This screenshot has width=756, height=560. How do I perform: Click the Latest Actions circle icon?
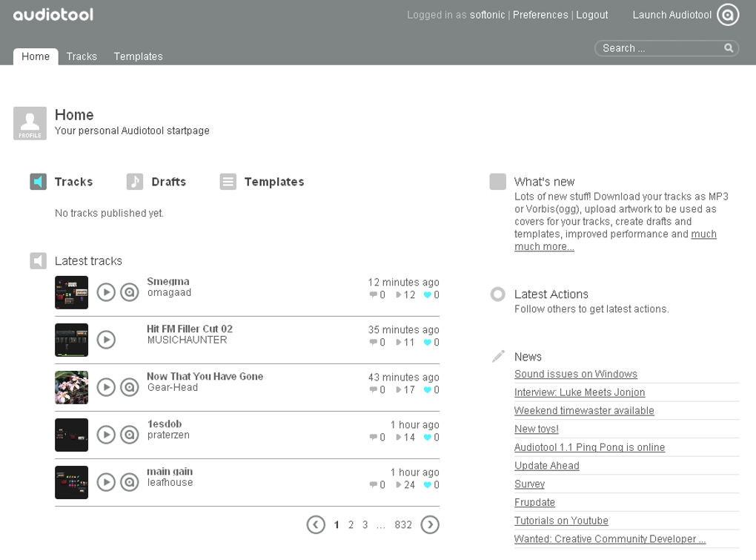click(497, 294)
